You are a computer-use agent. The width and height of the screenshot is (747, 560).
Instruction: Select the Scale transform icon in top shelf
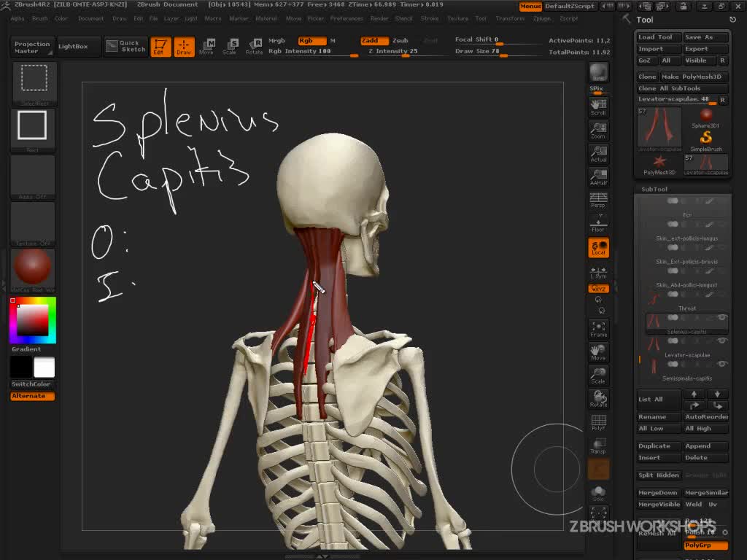tap(230, 47)
